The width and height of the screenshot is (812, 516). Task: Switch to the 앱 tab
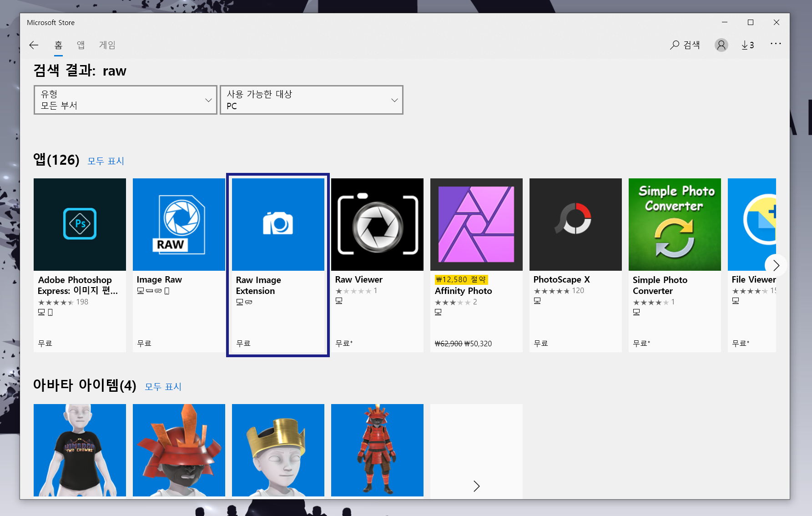[81, 45]
